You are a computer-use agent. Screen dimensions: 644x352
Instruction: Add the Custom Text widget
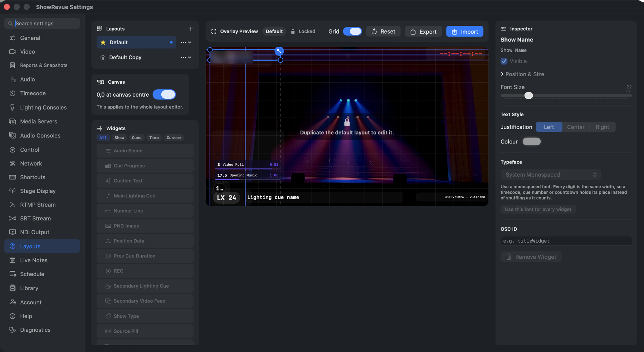[145, 181]
